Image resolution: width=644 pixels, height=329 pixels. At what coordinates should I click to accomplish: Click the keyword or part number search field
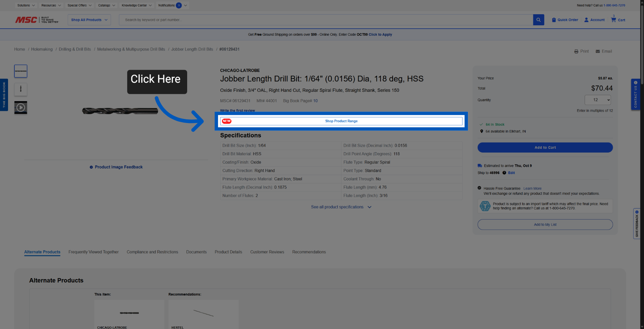[326, 20]
